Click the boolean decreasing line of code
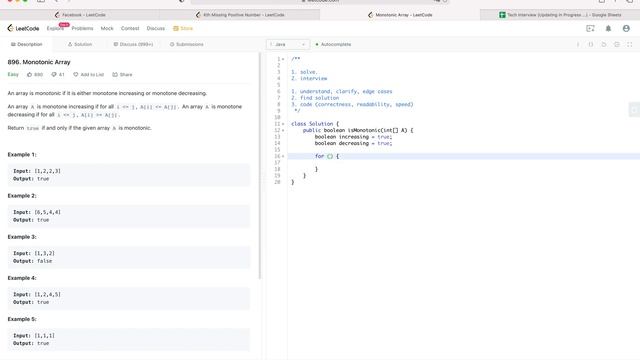 pyautogui.click(x=353, y=143)
